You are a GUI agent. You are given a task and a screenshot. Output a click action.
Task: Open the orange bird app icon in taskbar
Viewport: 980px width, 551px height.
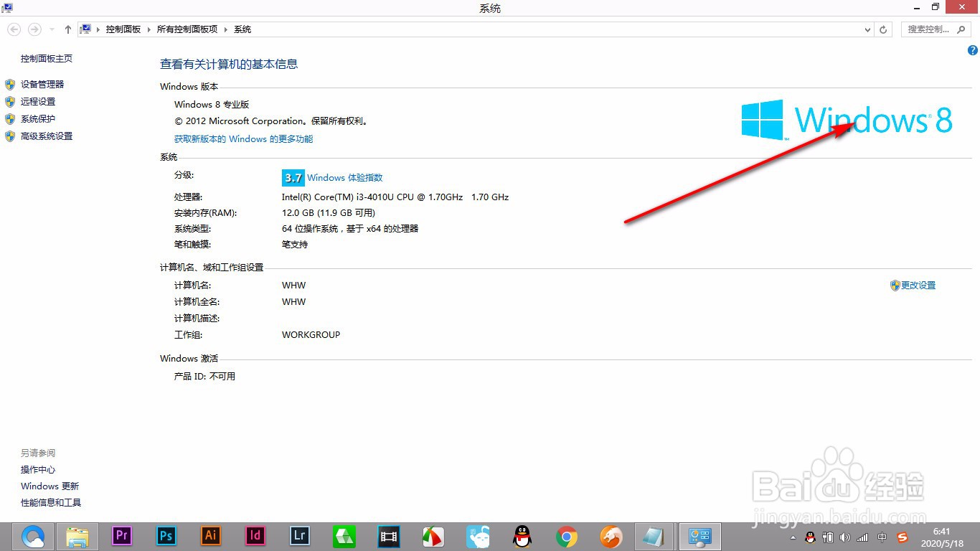pos(611,536)
